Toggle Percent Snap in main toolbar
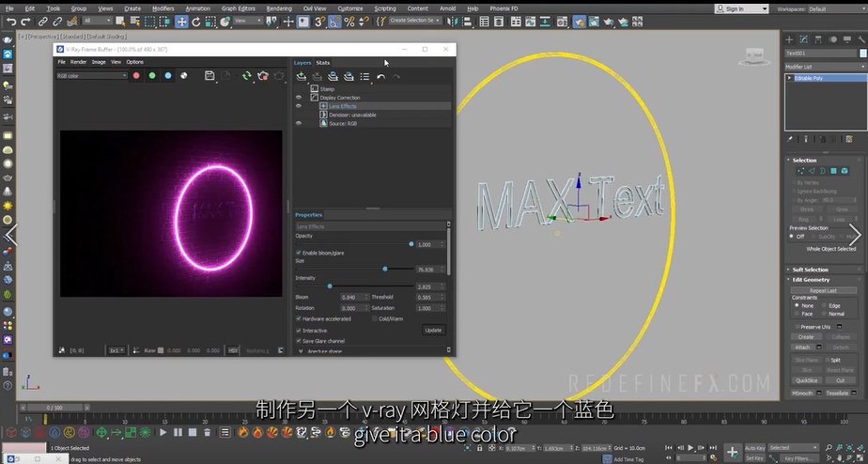The height and width of the screenshot is (464, 868). click(x=349, y=22)
